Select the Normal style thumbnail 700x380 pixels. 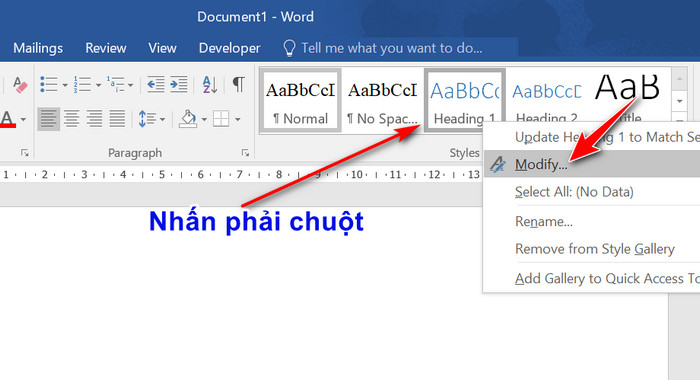tap(300, 100)
